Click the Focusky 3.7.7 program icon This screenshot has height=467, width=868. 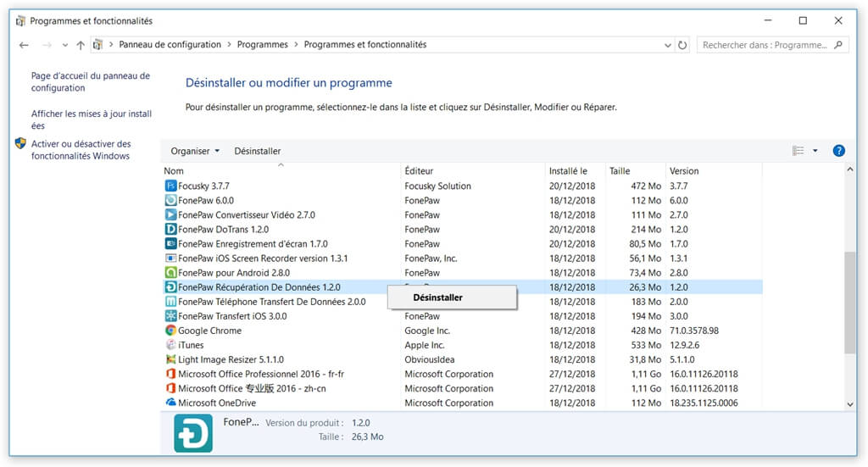pos(170,186)
